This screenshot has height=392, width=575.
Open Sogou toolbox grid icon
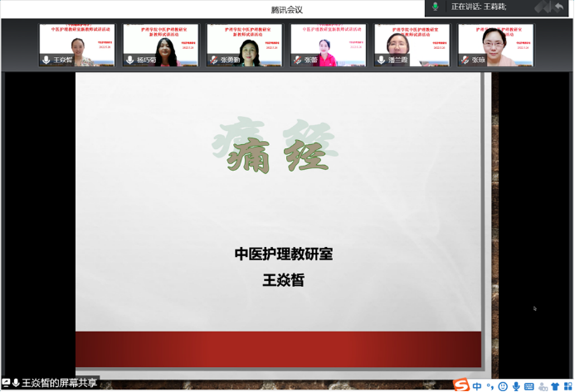tap(567, 385)
